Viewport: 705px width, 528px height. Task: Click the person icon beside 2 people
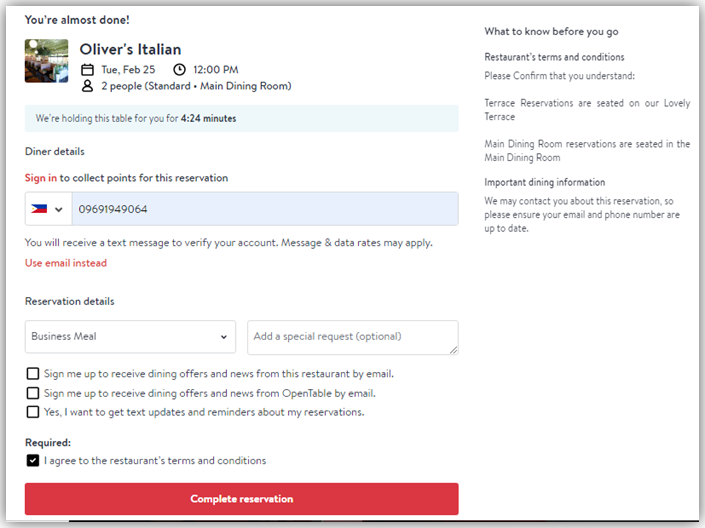(x=87, y=86)
